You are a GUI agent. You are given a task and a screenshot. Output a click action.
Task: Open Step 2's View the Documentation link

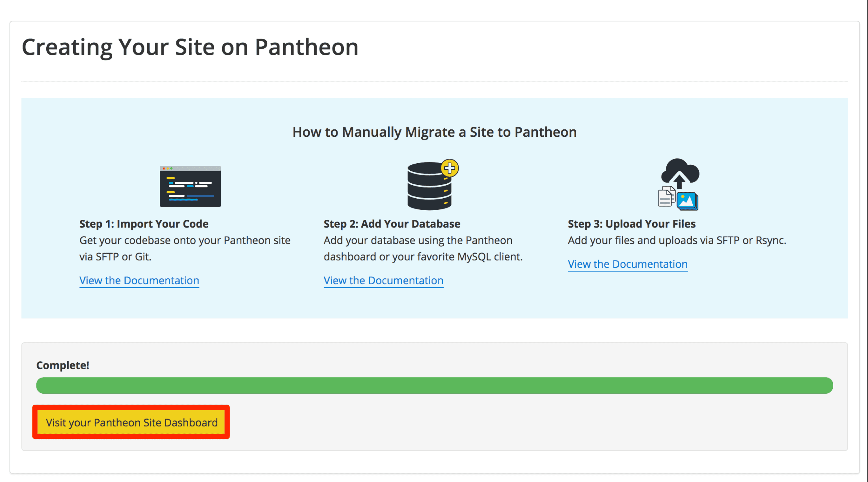point(383,280)
